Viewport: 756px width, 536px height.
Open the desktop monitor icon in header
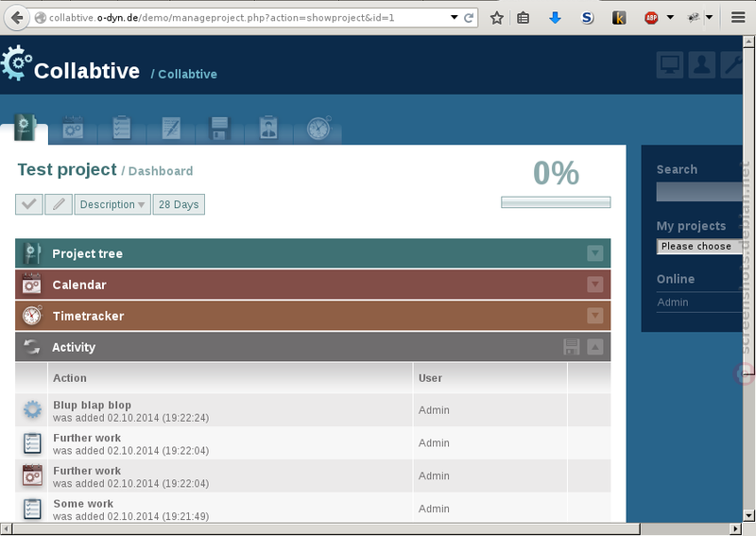670,64
